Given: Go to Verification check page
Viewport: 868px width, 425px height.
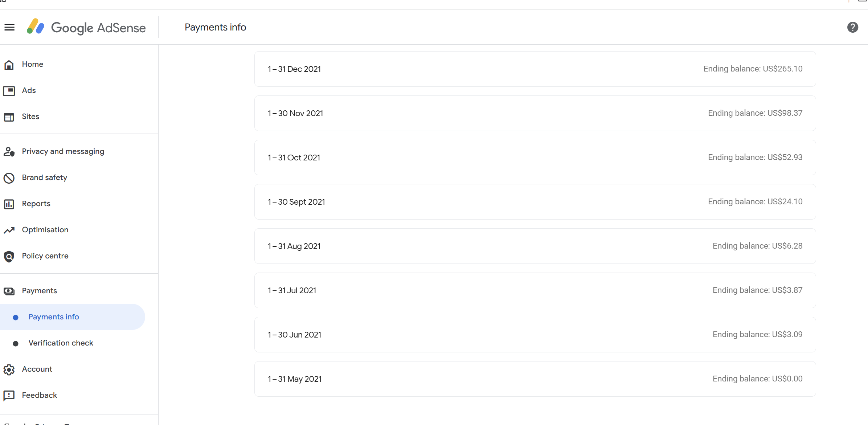Looking at the screenshot, I should click(x=61, y=343).
